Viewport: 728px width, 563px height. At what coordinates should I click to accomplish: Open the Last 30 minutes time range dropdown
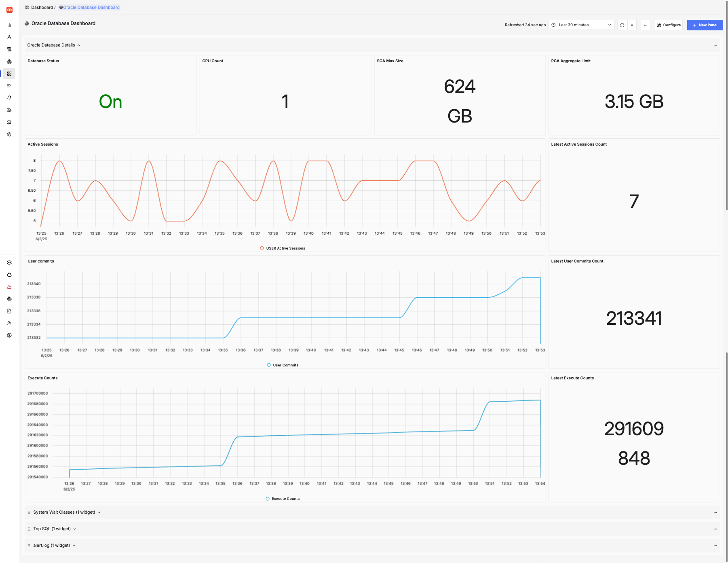[581, 25]
